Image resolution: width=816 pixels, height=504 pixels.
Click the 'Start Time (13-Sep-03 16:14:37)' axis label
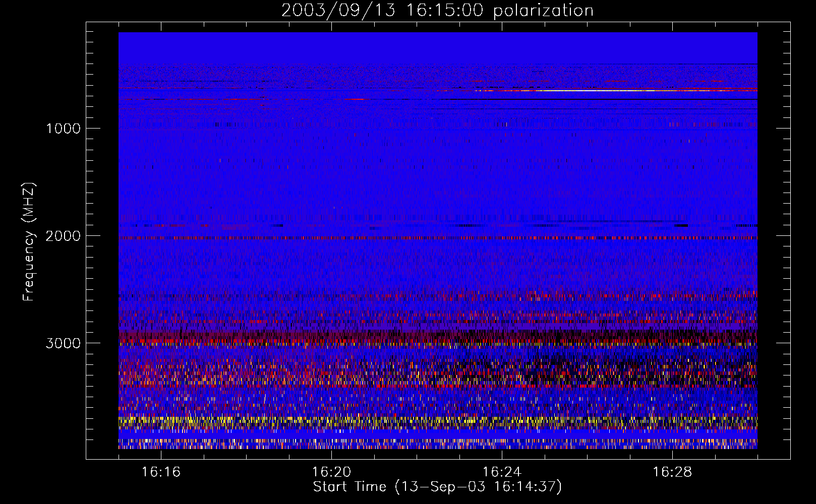[x=437, y=487]
